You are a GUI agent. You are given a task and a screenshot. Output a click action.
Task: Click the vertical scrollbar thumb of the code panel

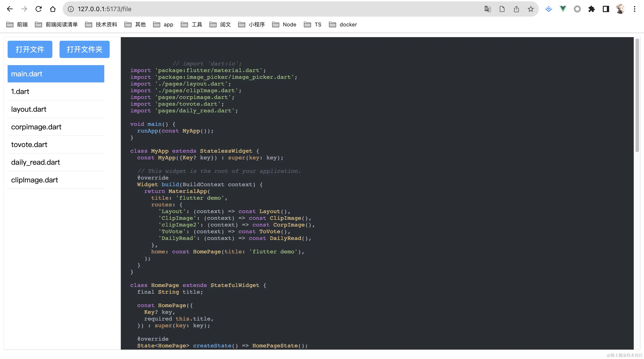tap(637, 95)
